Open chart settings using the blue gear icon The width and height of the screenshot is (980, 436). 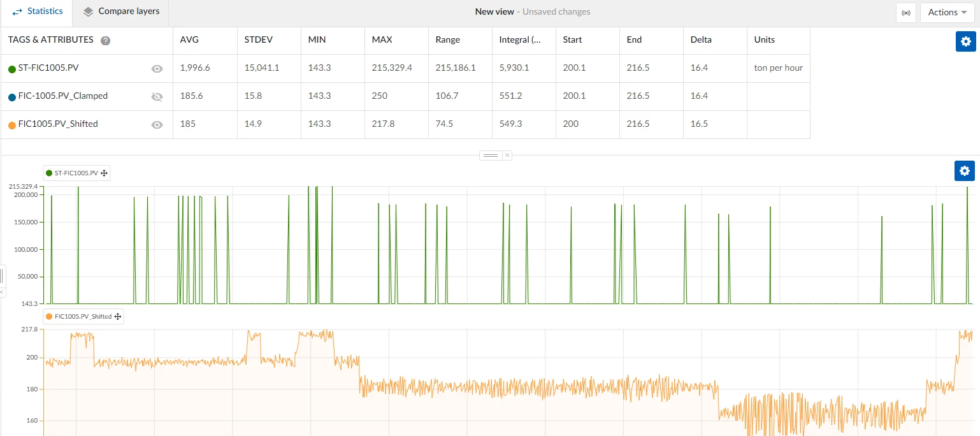point(964,171)
